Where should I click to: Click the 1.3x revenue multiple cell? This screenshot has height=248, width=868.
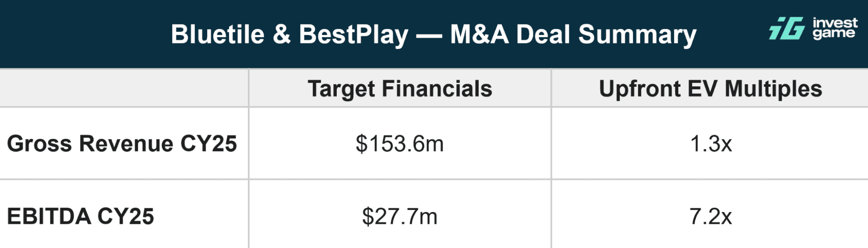coord(710,144)
